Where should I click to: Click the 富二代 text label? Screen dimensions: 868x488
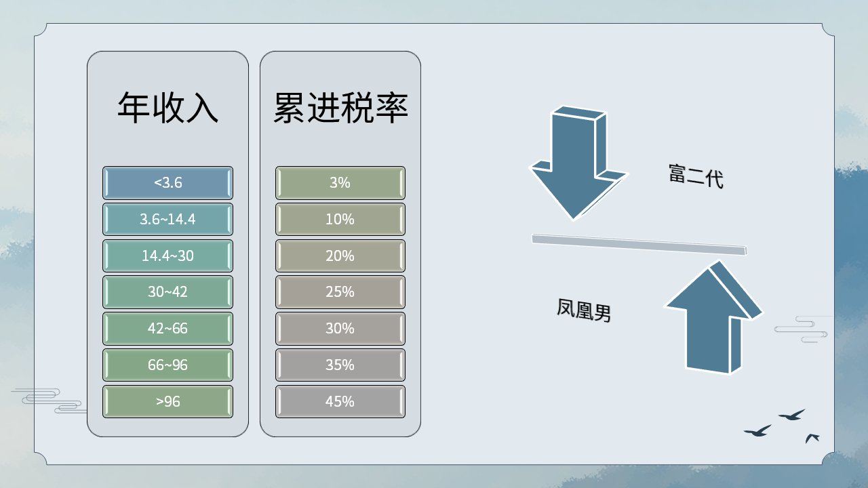[x=696, y=176]
